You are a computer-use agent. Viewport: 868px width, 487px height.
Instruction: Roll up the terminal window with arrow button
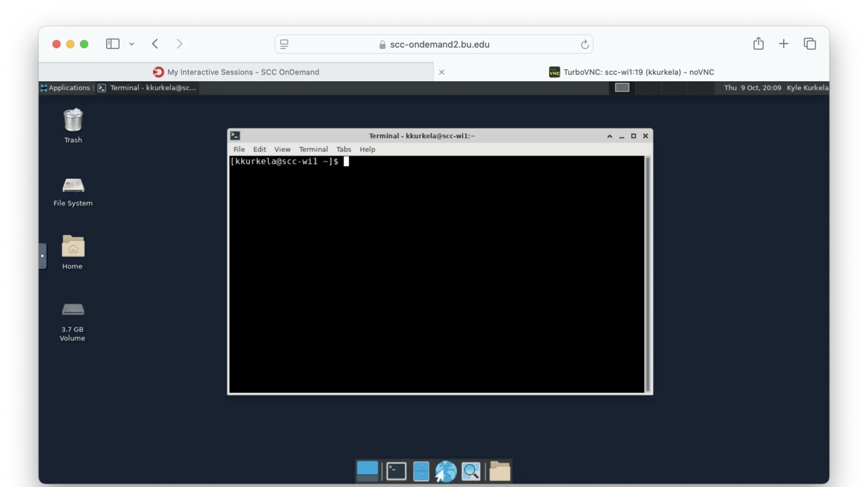(x=609, y=136)
